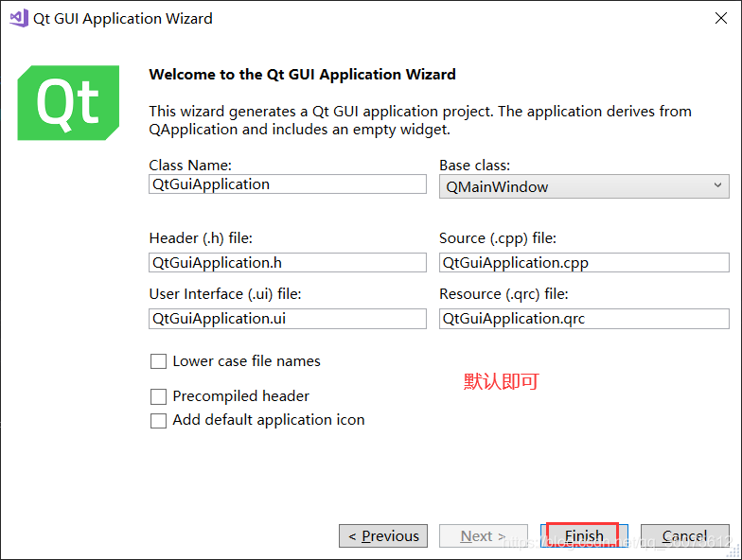Edit the Header (.h) file field
This screenshot has height=560, width=742.
288,263
